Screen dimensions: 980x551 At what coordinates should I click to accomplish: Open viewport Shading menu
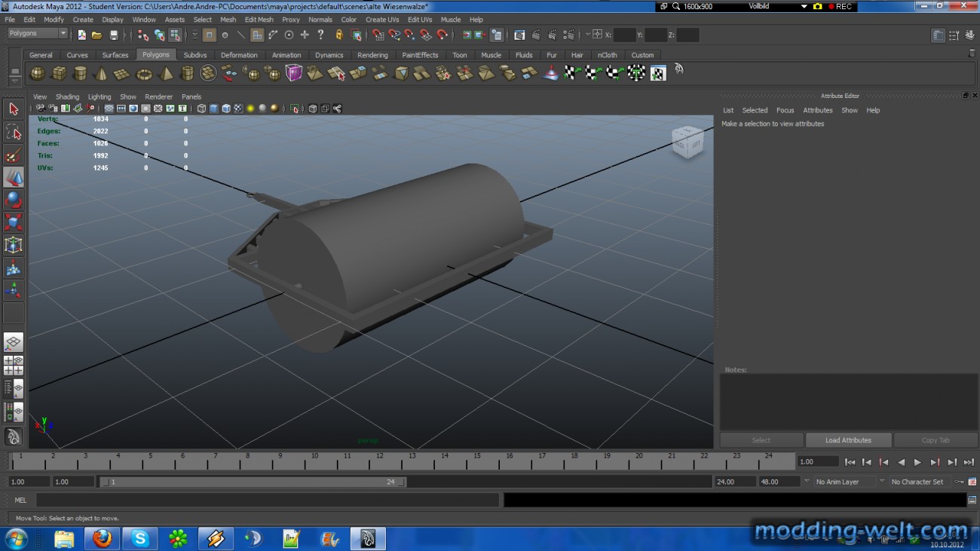pos(67,96)
